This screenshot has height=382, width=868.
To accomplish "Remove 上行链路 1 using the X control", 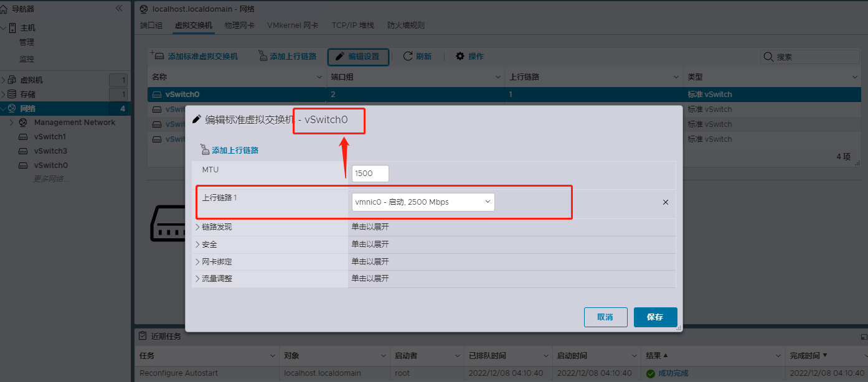I will pyautogui.click(x=665, y=202).
